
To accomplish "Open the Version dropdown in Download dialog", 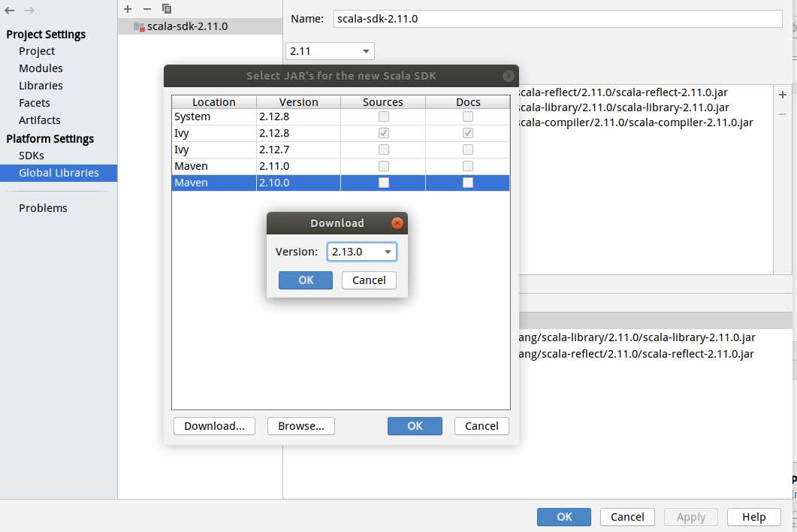I will [x=361, y=252].
